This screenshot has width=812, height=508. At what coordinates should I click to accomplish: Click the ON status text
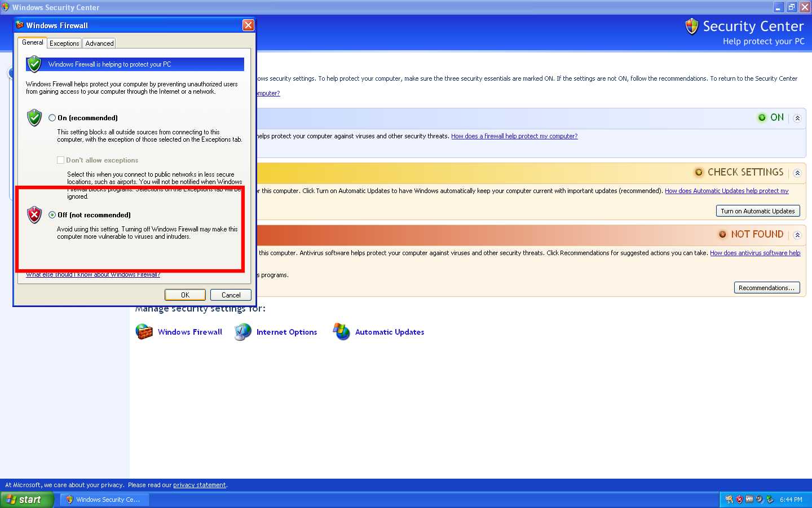[x=777, y=117]
